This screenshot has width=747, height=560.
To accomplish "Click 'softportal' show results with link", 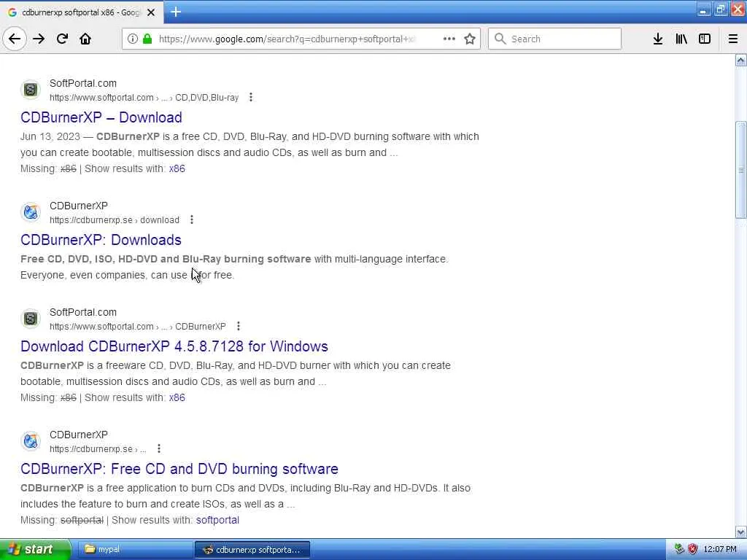I will pyautogui.click(x=217, y=520).
